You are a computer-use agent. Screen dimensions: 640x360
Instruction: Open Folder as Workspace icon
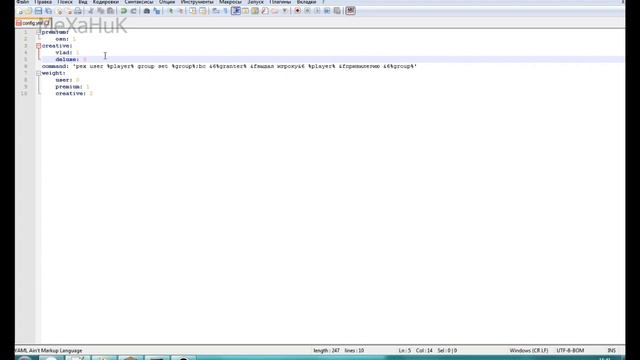[x=275, y=11]
